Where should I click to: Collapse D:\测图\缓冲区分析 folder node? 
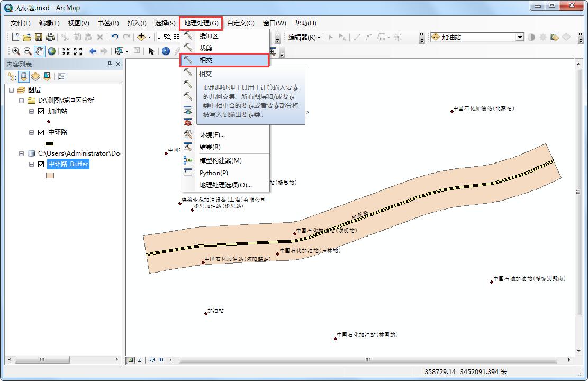tap(21, 101)
